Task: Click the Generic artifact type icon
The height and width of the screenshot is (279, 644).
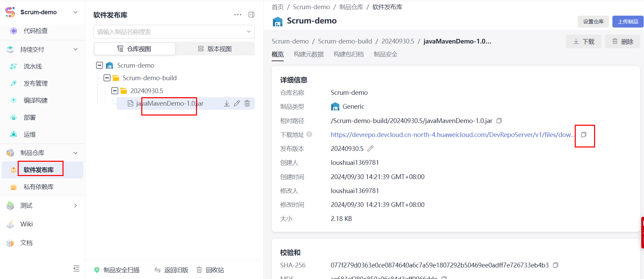Action: [335, 107]
